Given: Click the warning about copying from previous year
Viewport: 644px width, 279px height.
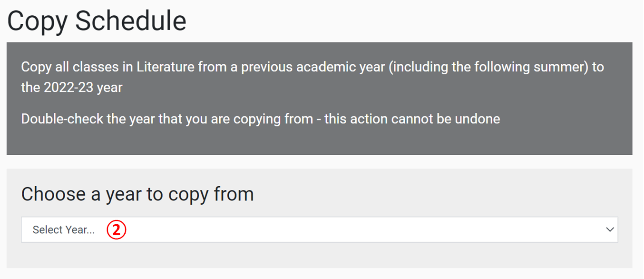Looking at the screenshot, I should click(x=260, y=119).
